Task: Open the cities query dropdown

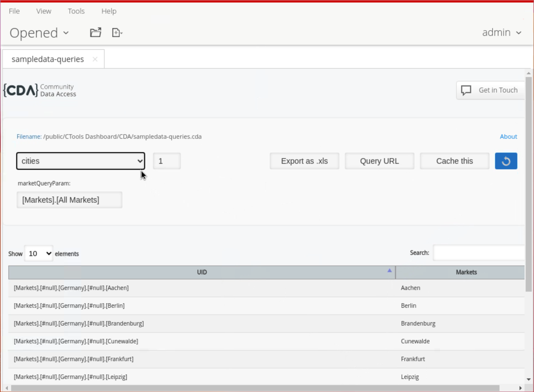Action: pos(80,161)
